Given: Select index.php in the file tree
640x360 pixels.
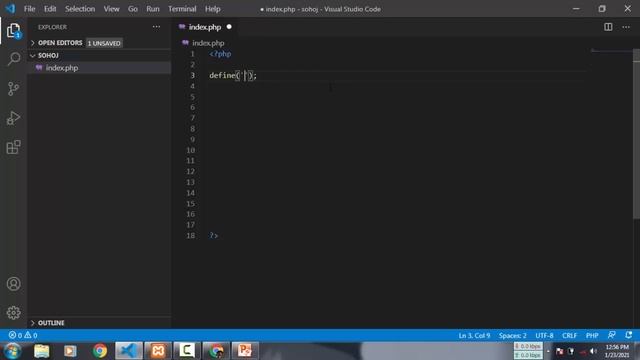Looking at the screenshot, I should point(99,68).
